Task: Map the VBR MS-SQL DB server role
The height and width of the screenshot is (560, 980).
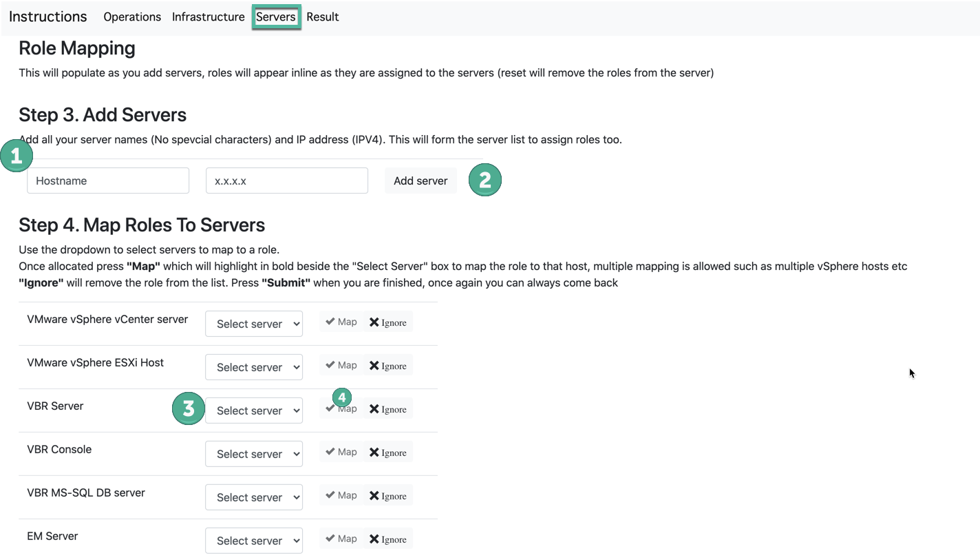Action: coord(341,495)
